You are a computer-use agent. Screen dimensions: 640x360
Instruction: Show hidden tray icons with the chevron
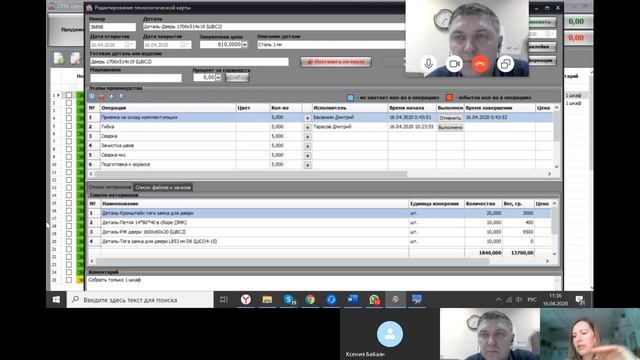pyautogui.click(x=499, y=300)
